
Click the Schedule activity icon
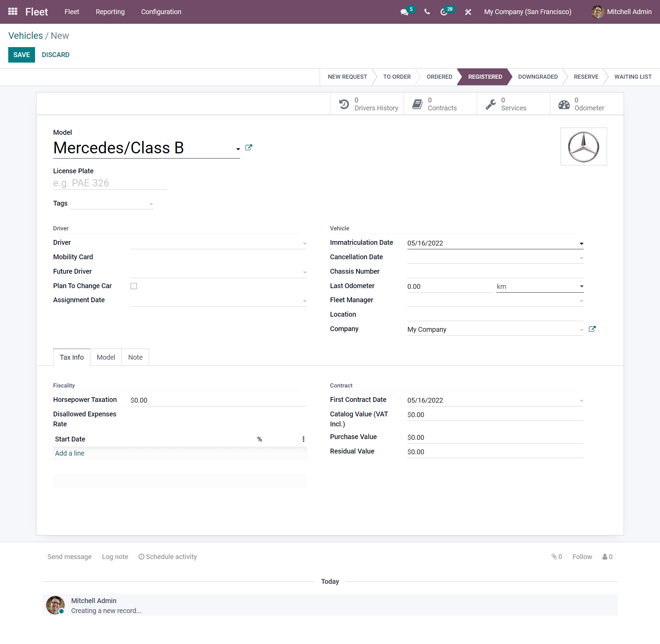click(x=142, y=556)
